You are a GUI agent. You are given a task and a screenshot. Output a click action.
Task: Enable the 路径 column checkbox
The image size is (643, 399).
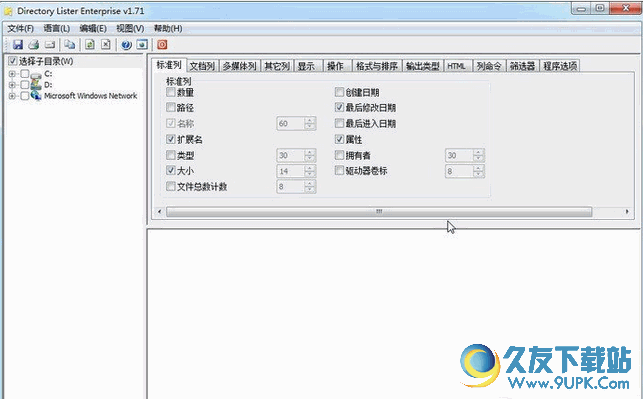pyautogui.click(x=171, y=107)
